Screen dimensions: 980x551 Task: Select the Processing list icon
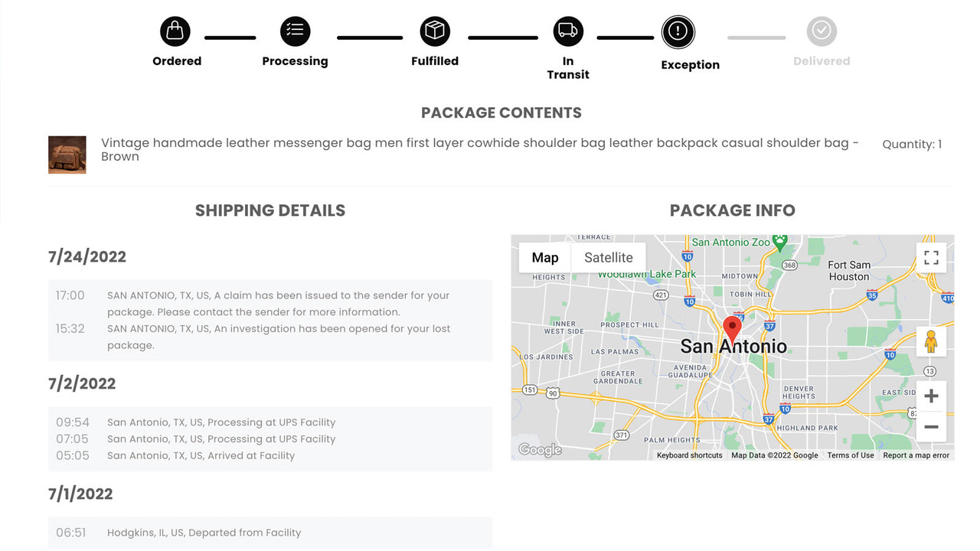point(295,31)
